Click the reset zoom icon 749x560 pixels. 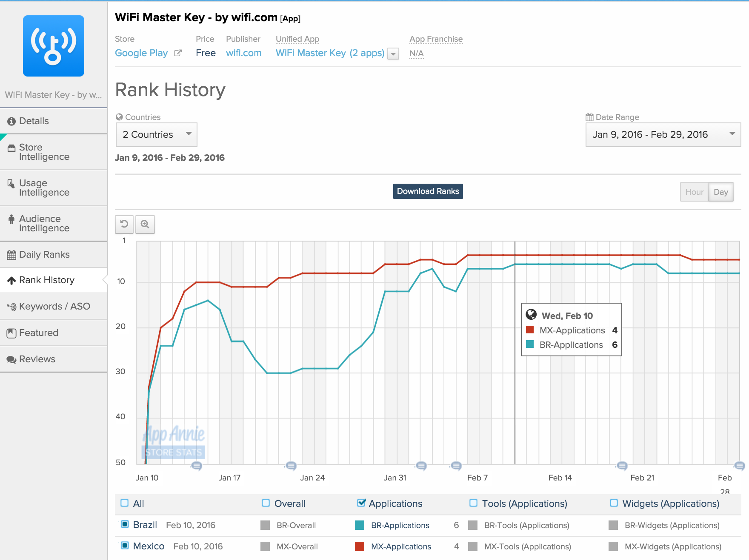tap(124, 224)
